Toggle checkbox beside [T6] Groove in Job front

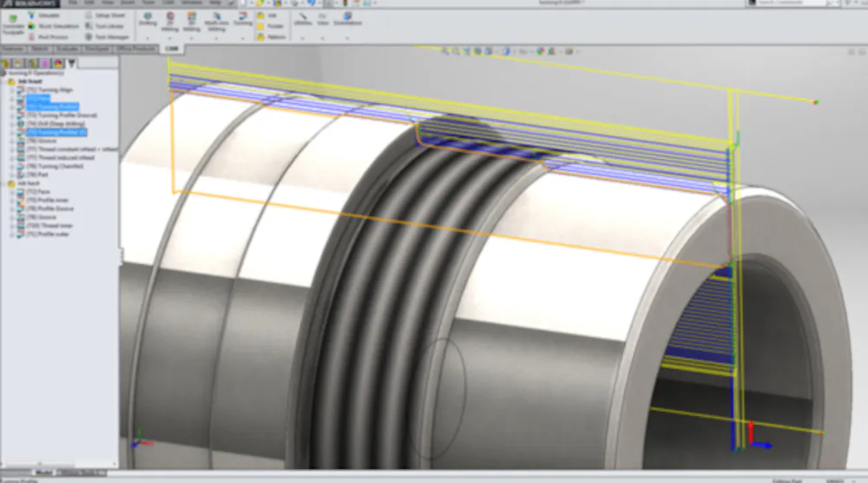(11, 141)
